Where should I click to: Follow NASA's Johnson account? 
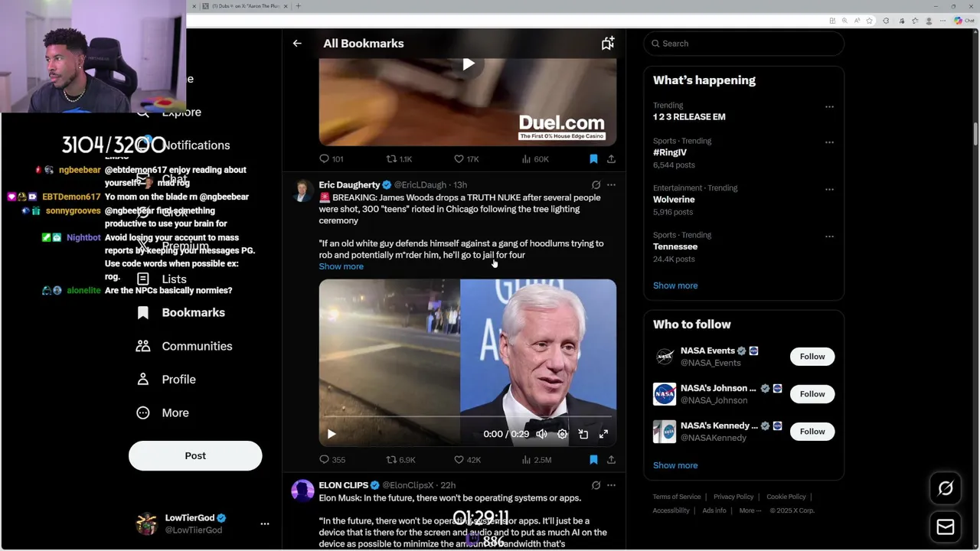812,394
